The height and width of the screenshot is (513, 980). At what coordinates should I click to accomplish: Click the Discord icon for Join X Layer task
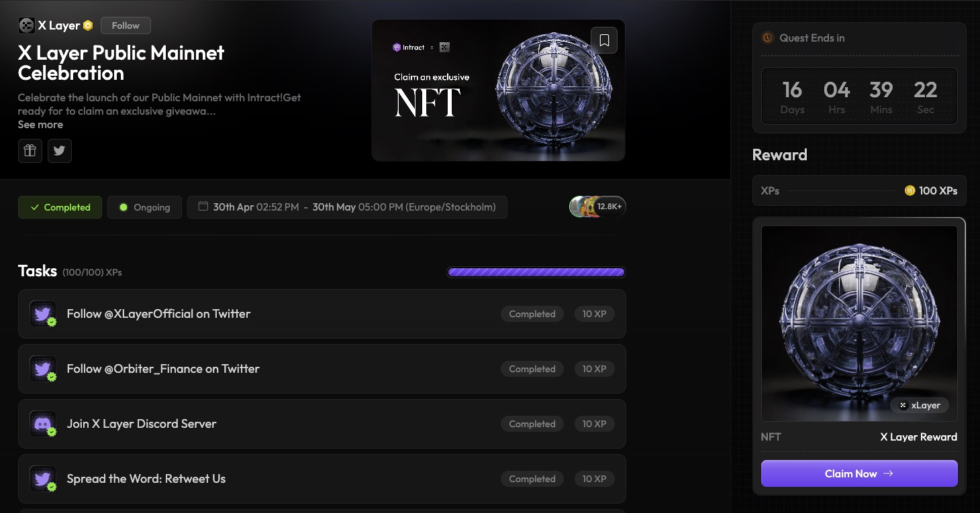43,424
